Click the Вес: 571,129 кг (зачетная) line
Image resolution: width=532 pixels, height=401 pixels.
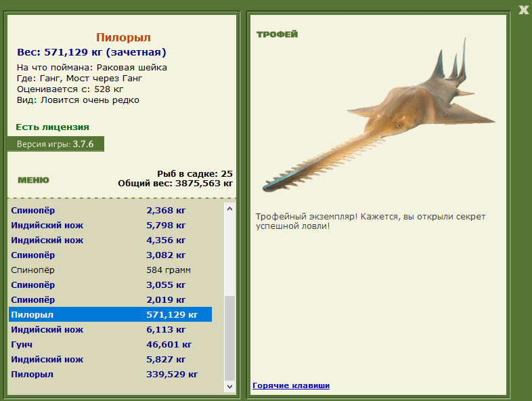click(x=91, y=52)
